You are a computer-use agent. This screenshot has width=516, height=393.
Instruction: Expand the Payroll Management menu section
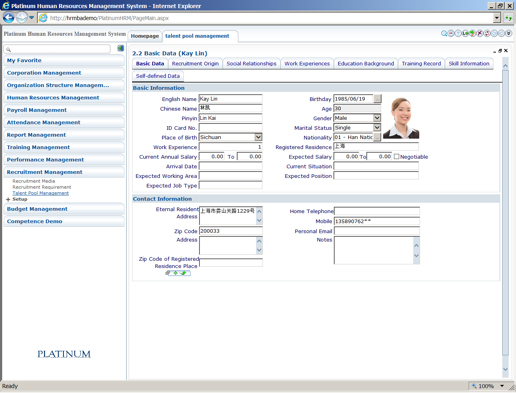pos(64,110)
